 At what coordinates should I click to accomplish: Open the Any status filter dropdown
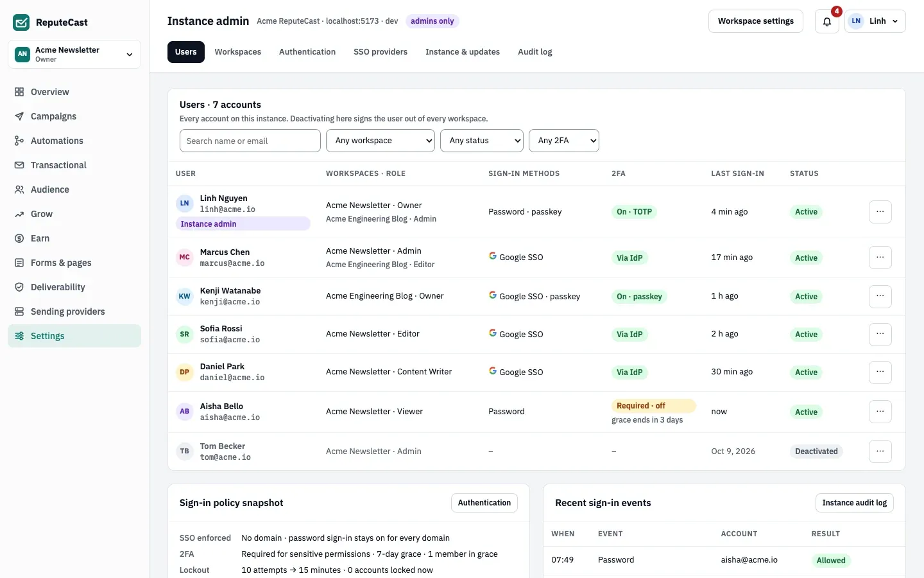click(x=482, y=141)
